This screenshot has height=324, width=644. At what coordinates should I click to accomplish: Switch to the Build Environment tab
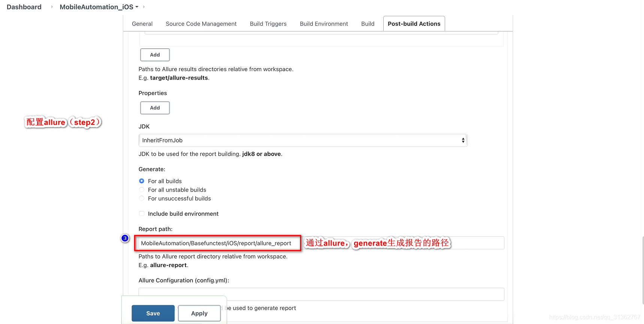(324, 24)
